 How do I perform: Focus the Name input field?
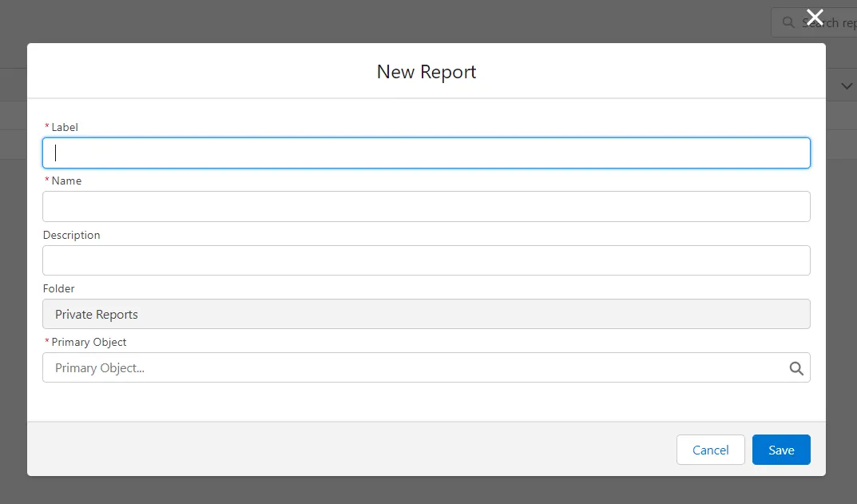[426, 206]
